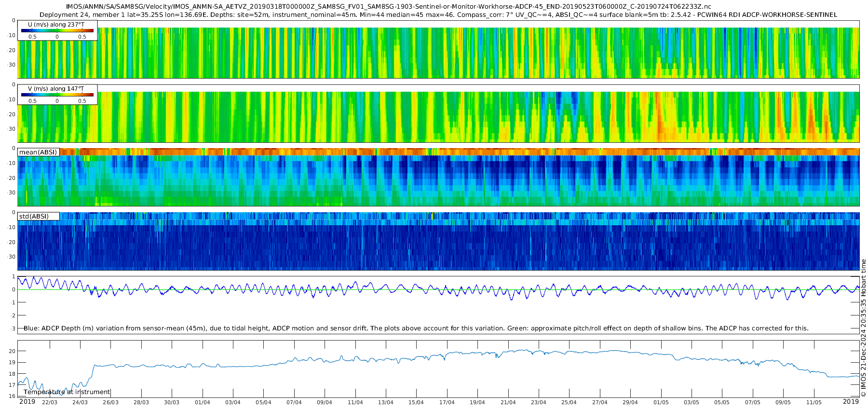The image size is (868, 410).
Task: Select the 'Temperature at instrument' label
Action: pos(67,392)
